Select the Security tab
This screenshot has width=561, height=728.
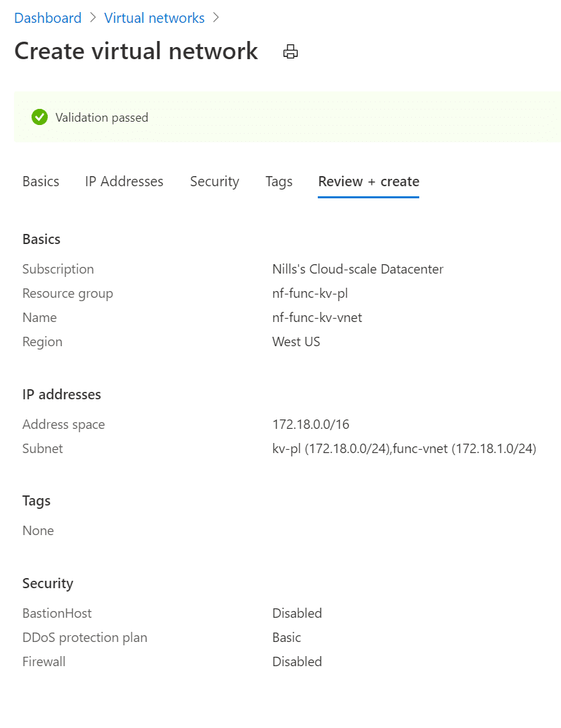coord(214,181)
